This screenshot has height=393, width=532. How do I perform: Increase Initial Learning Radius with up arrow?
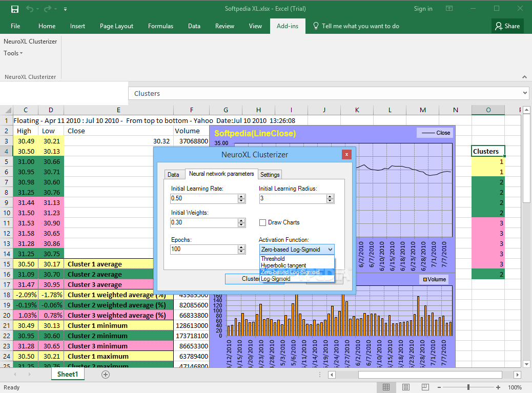(330, 196)
